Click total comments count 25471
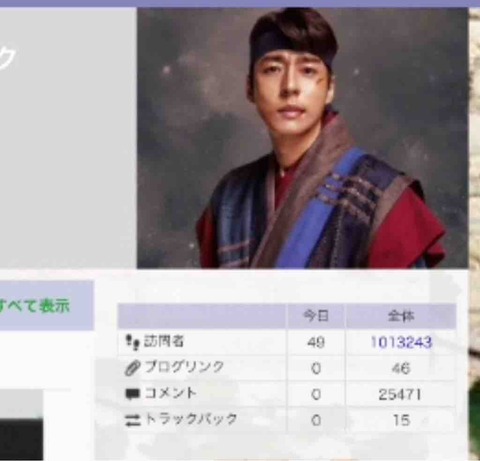 click(x=400, y=395)
